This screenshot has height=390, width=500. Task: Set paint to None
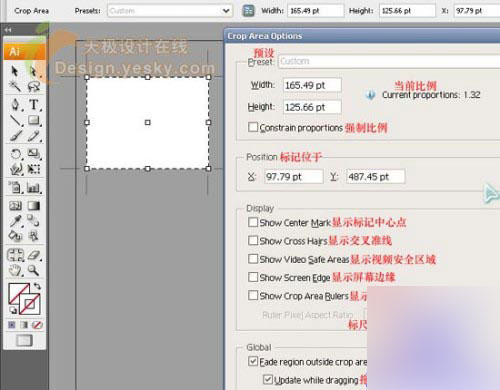point(37,325)
